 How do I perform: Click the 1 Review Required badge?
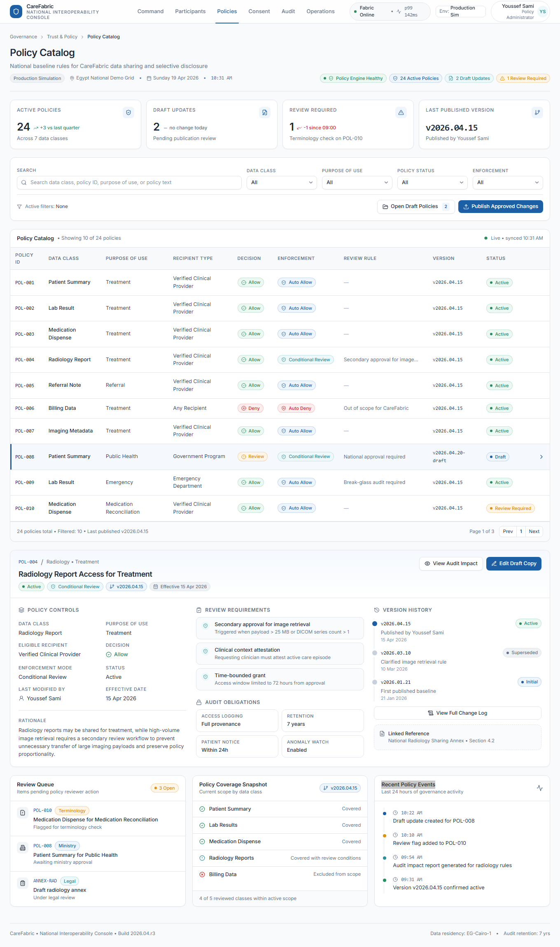(523, 78)
